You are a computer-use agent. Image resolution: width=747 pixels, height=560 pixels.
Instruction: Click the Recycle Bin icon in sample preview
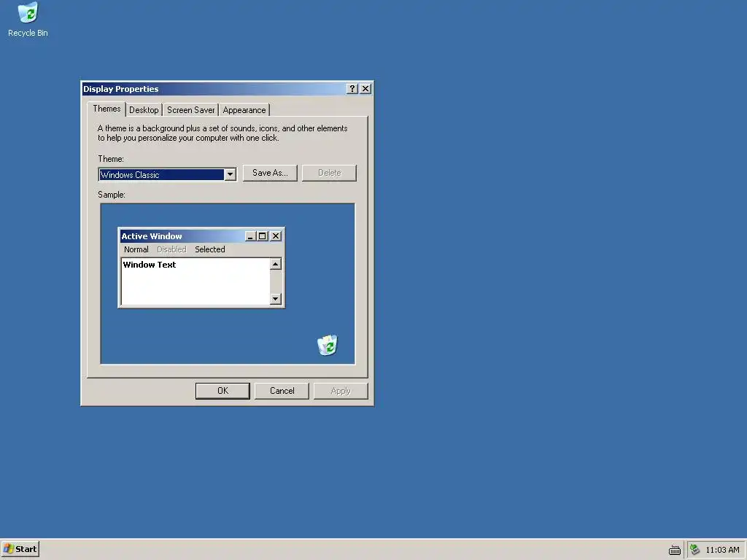328,345
